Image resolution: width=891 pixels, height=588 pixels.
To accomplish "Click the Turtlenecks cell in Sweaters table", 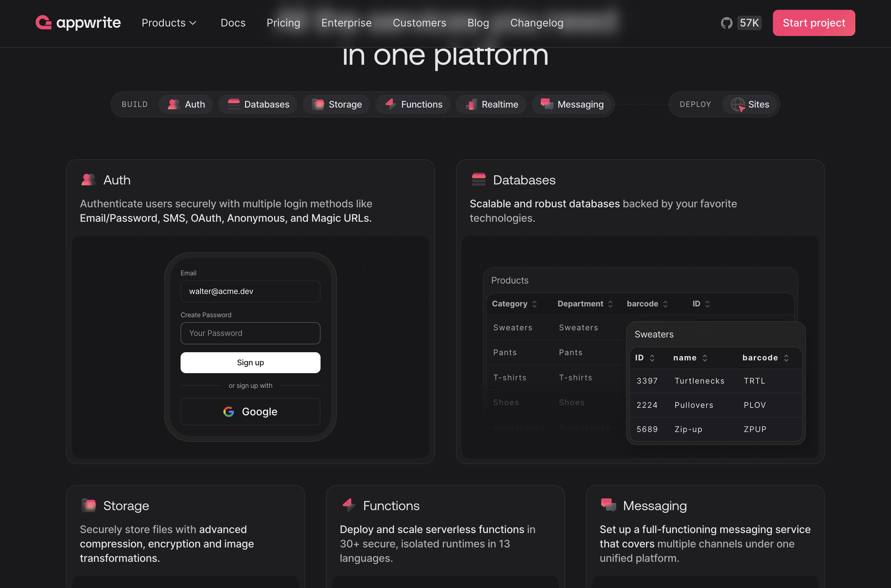I will tap(699, 381).
